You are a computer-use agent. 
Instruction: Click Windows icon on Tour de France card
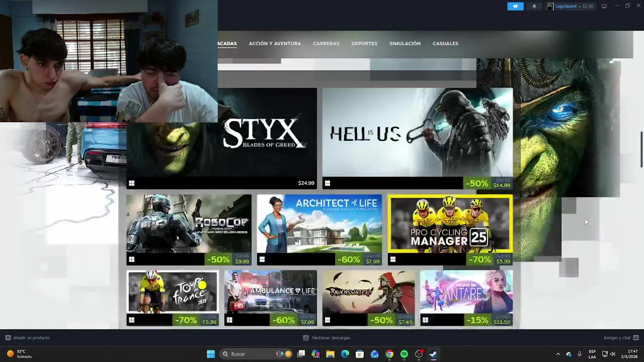point(131,320)
